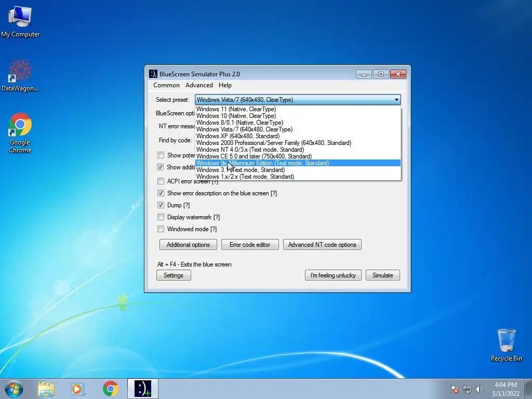Click the Additional options button
The width and height of the screenshot is (532, 399).
pos(188,245)
